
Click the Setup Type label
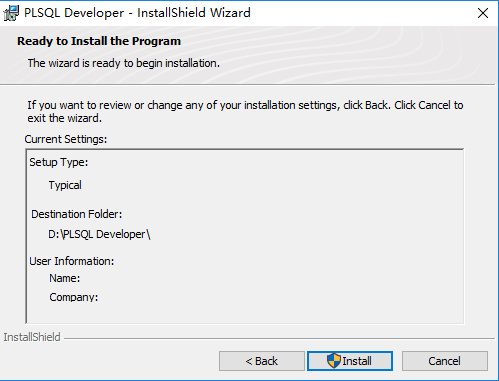coord(59,162)
